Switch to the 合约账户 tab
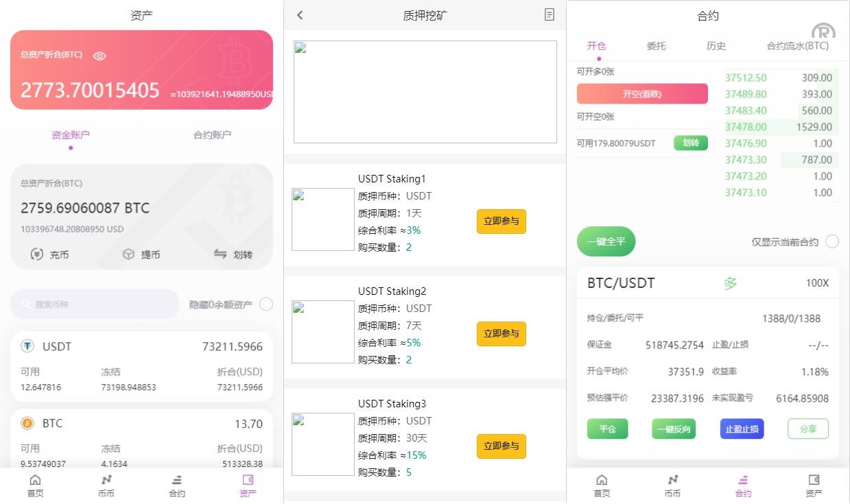This screenshot has height=504, width=850. pos(212,135)
